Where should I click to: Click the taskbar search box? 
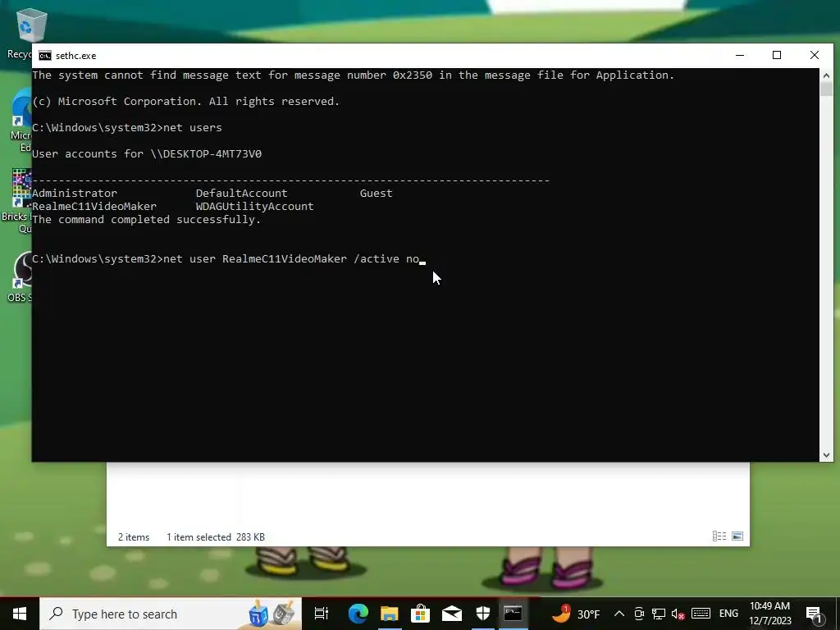point(171,614)
